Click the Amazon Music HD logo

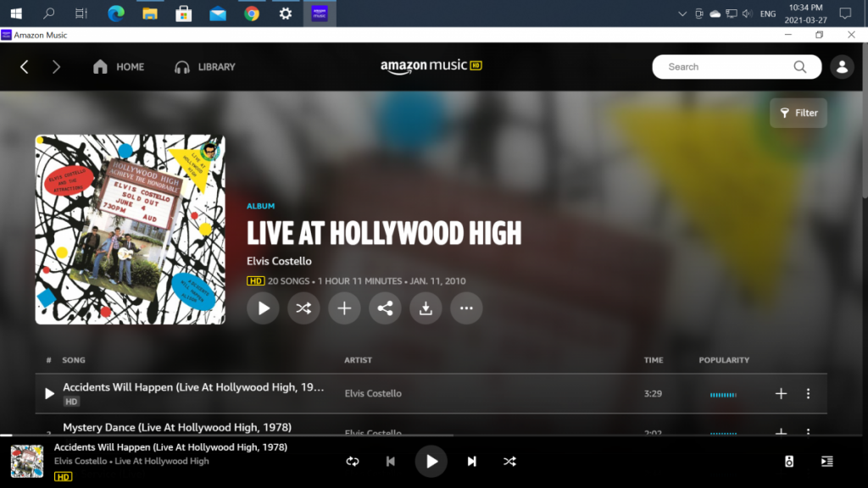point(431,66)
